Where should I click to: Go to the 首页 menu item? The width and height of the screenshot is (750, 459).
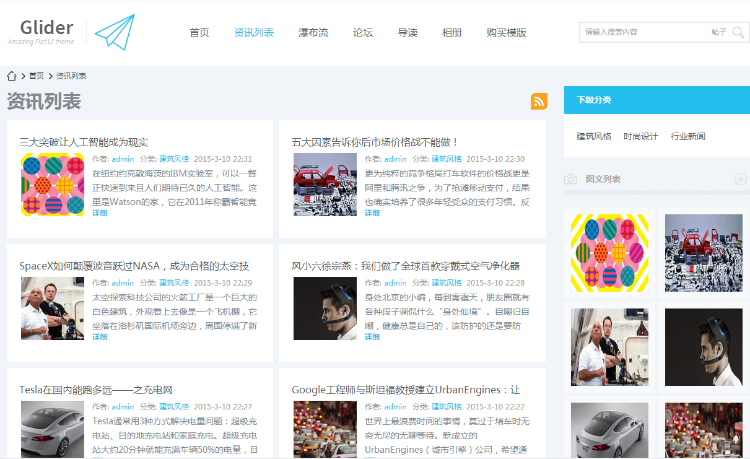click(x=199, y=33)
